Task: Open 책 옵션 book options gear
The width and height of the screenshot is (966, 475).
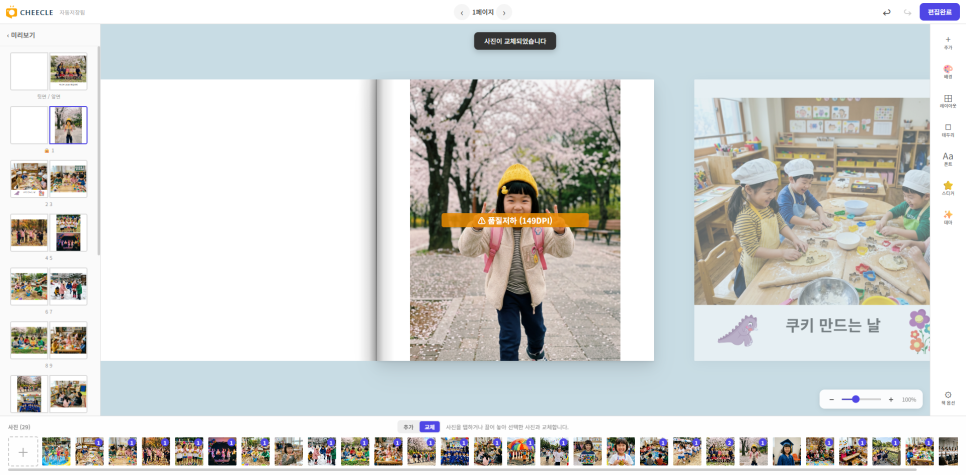Action: click(x=948, y=398)
